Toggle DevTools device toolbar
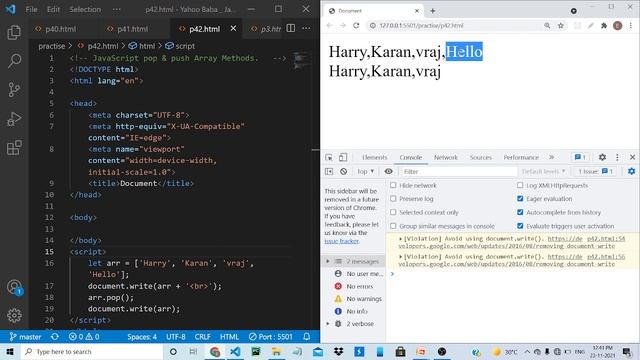This screenshot has width=640, height=360. pos(343,157)
